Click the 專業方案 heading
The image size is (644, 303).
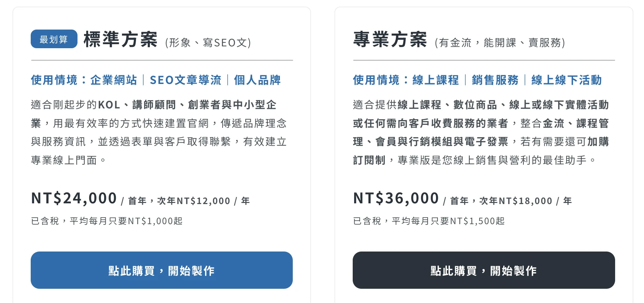tap(390, 39)
